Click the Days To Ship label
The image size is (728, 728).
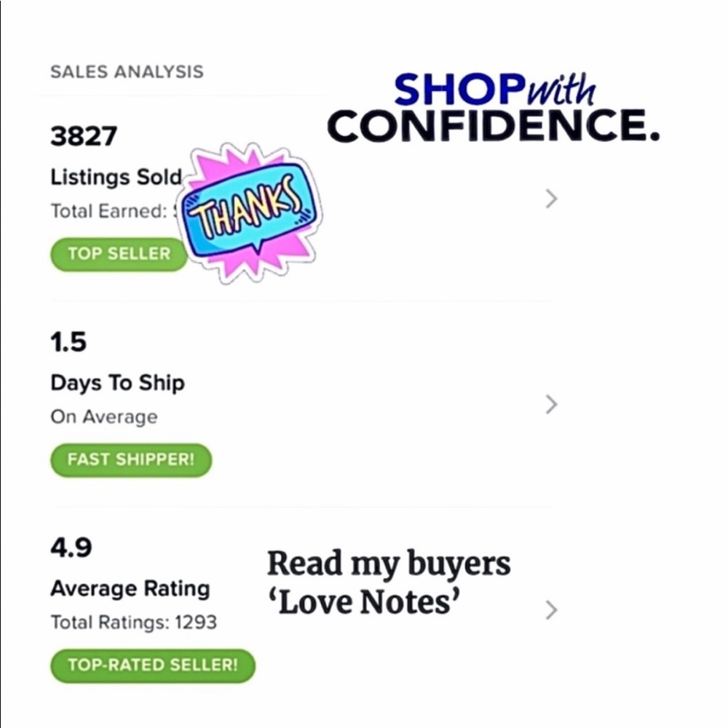(x=117, y=384)
